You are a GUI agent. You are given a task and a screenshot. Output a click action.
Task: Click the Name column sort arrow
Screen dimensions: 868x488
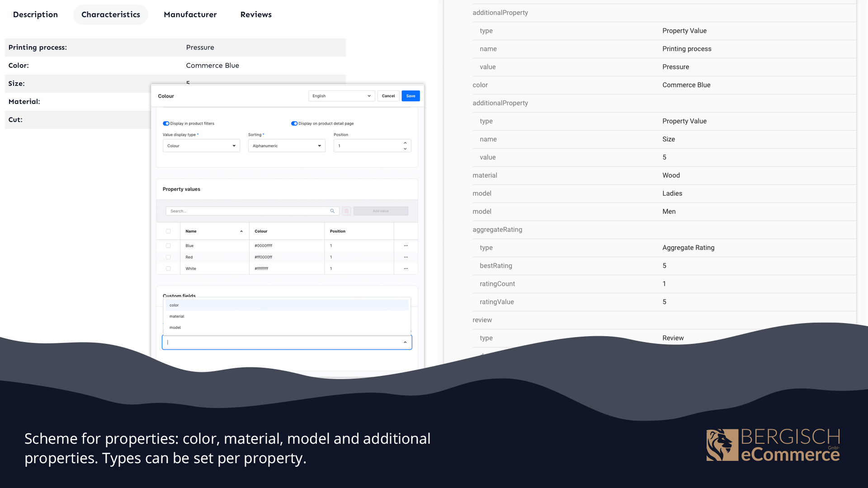[x=241, y=231]
